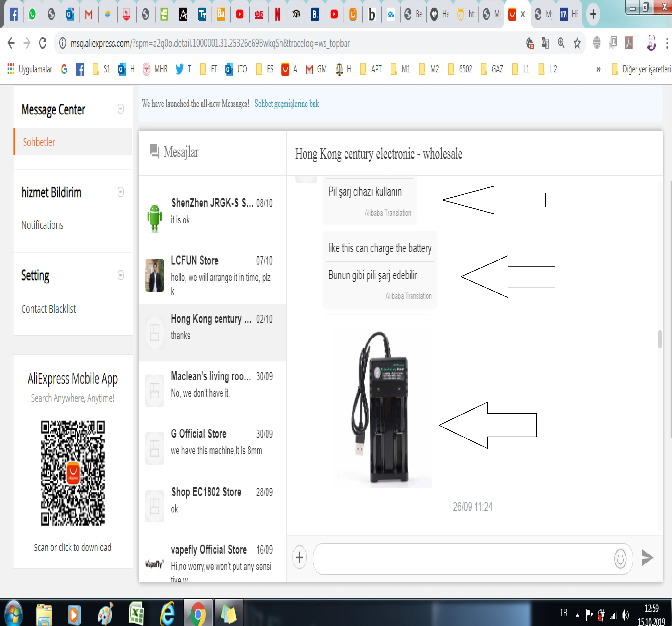Image resolution: width=672 pixels, height=626 pixels.
Task: Open a new browser tab with plus
Action: pyautogui.click(x=593, y=14)
